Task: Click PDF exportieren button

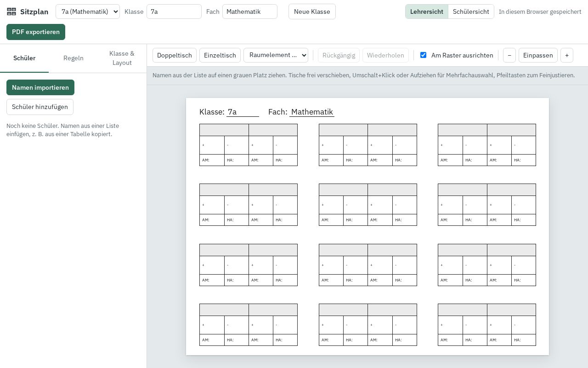Action: click(36, 32)
